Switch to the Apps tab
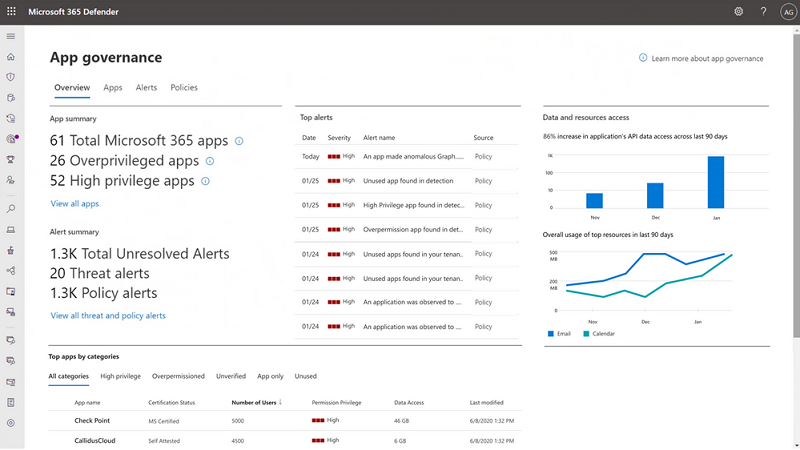800x450 pixels. pyautogui.click(x=113, y=88)
